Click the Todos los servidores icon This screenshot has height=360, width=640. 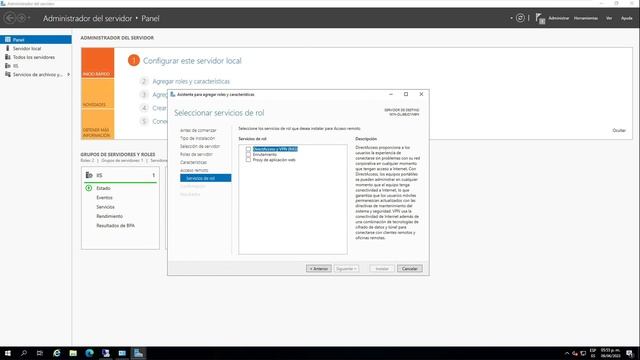click(7, 57)
